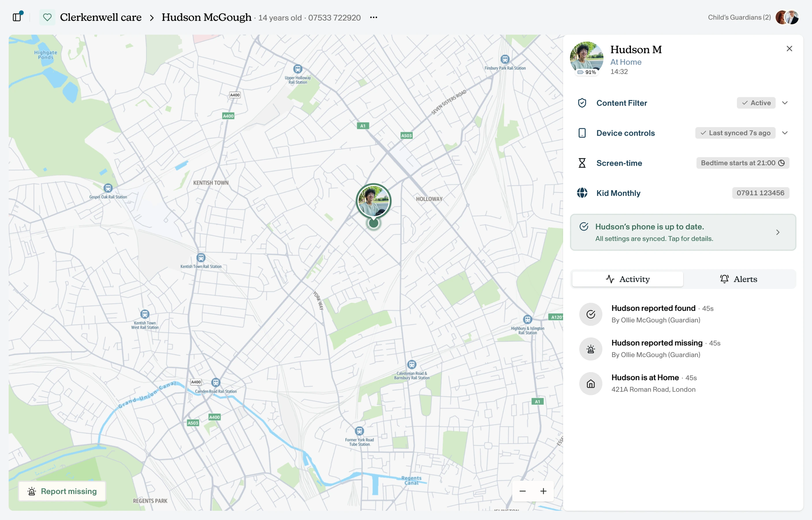The height and width of the screenshot is (520, 812).
Task: Click Kentish Town Rail Station map icon
Action: pos(201,258)
